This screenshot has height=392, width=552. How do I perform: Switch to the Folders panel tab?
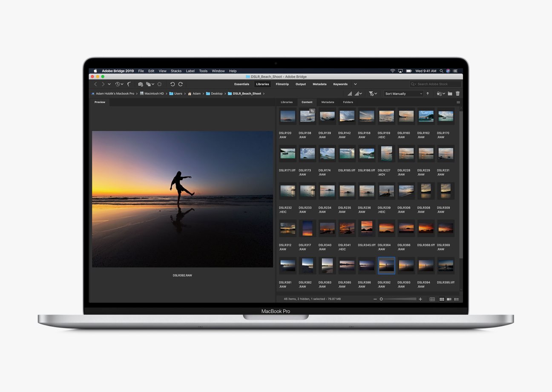pyautogui.click(x=348, y=102)
